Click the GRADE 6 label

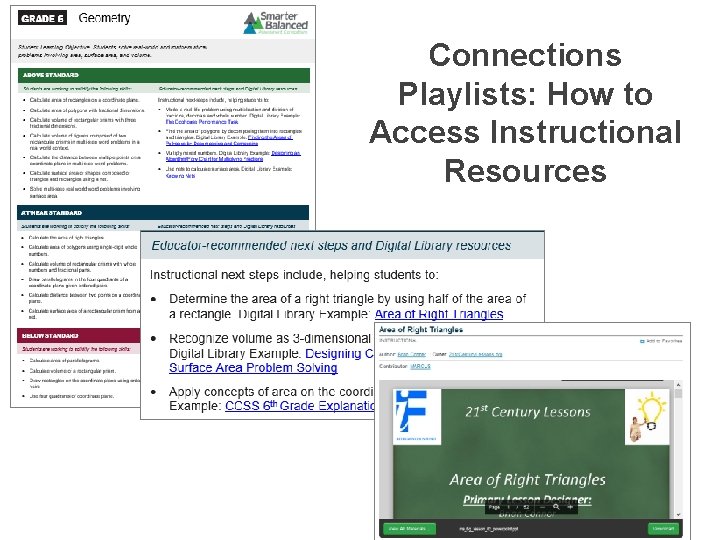42,18
